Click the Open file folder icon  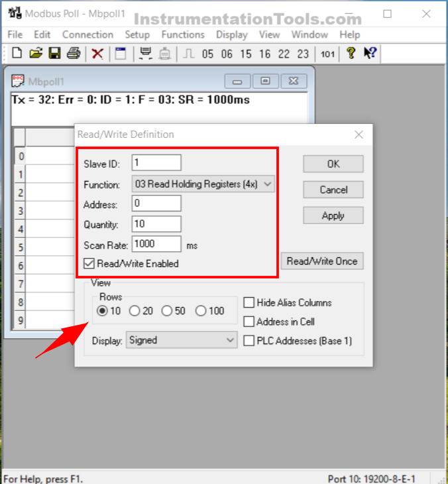[x=36, y=54]
